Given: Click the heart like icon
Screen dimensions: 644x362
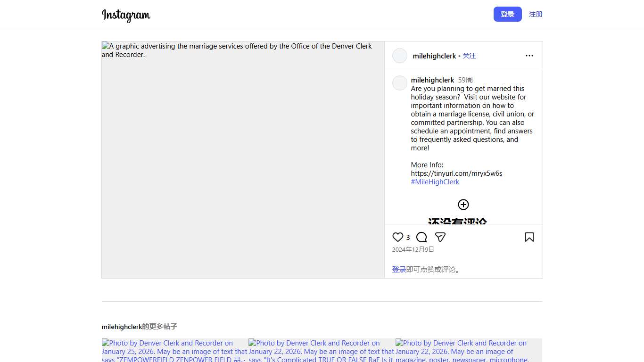Looking at the screenshot, I should tap(398, 237).
